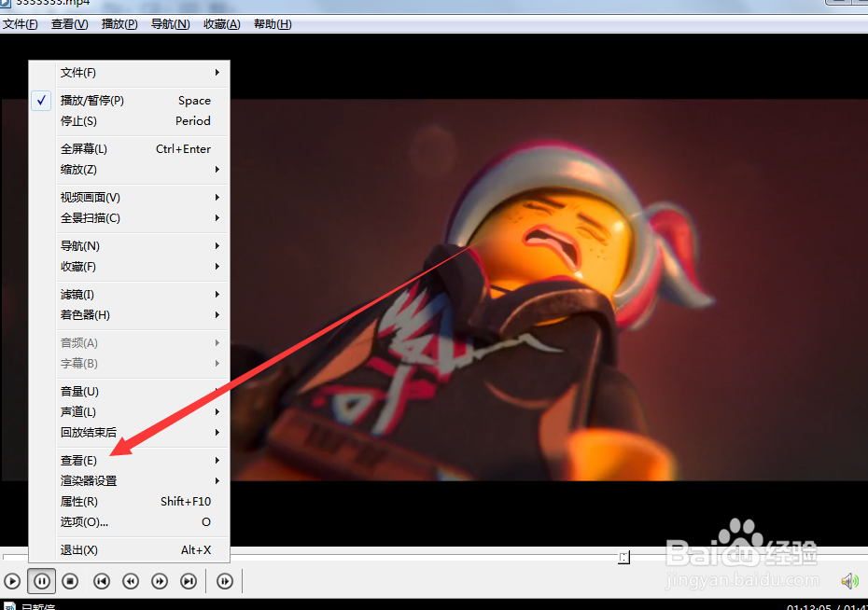Click the Stop button in the control bar
This screenshot has height=610, width=868.
click(70, 581)
